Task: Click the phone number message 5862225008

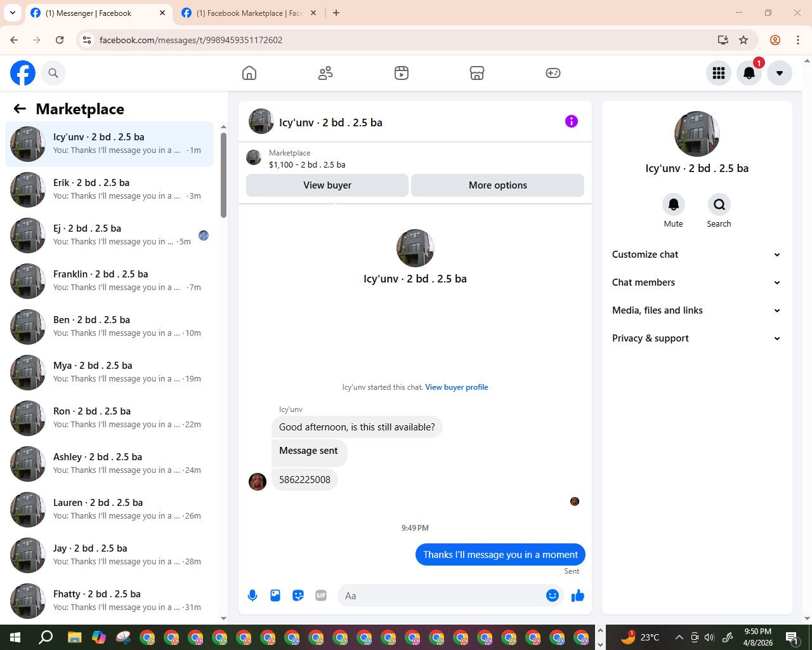Action: click(x=304, y=480)
